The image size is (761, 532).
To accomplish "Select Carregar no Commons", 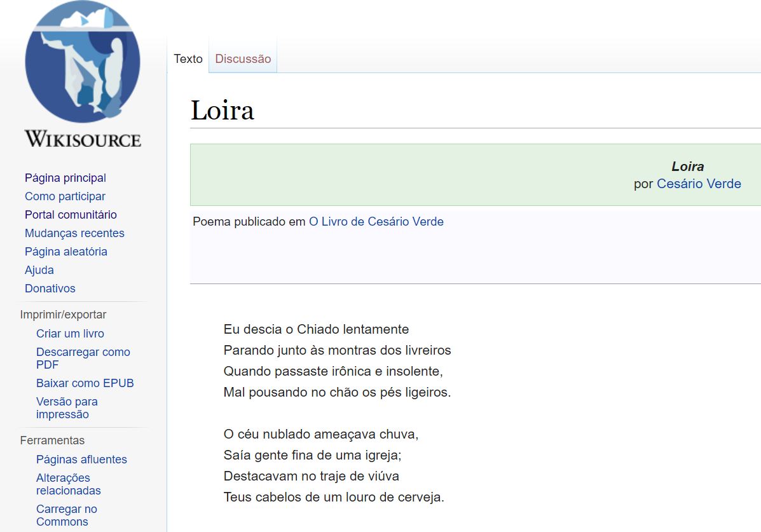I will 67,515.
